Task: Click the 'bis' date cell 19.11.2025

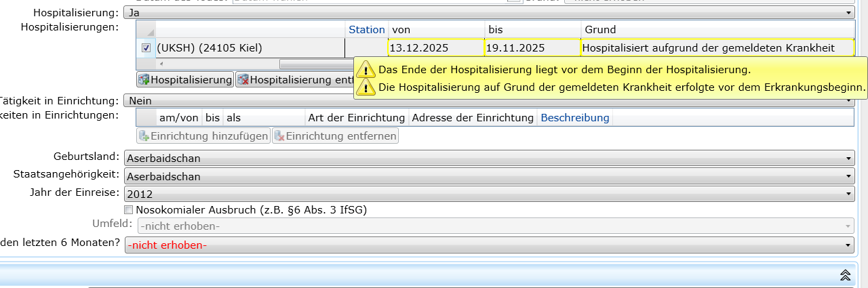Action: click(x=532, y=48)
